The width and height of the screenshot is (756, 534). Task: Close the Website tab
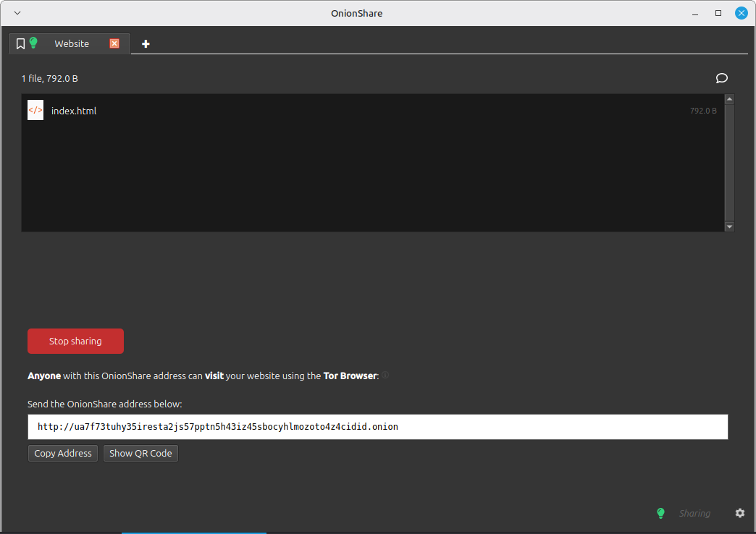[114, 43]
